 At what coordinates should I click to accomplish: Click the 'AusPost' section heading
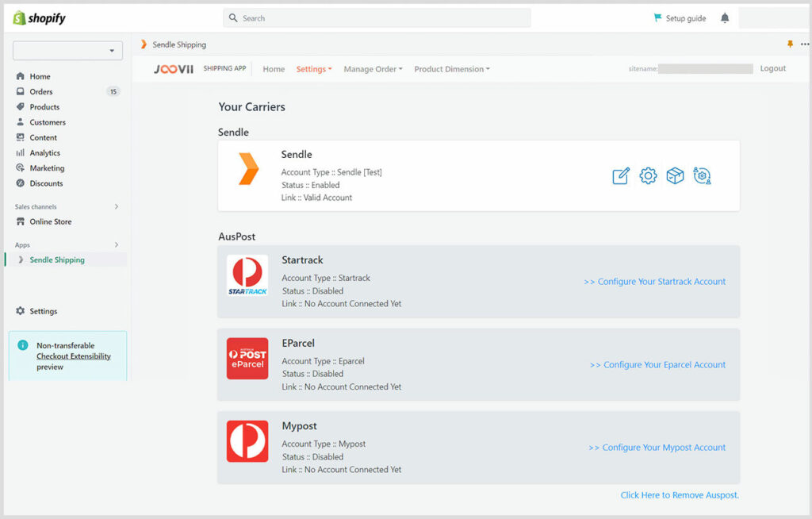click(x=236, y=236)
